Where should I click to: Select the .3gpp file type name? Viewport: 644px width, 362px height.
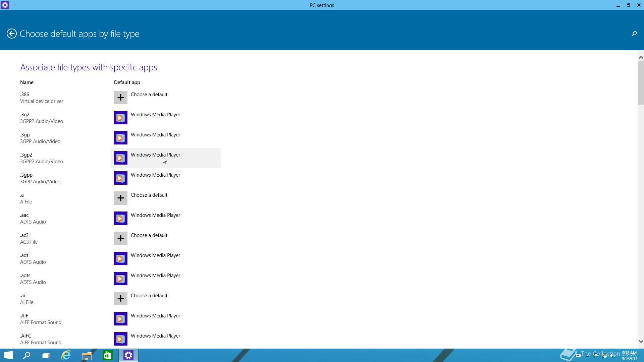pos(26,175)
